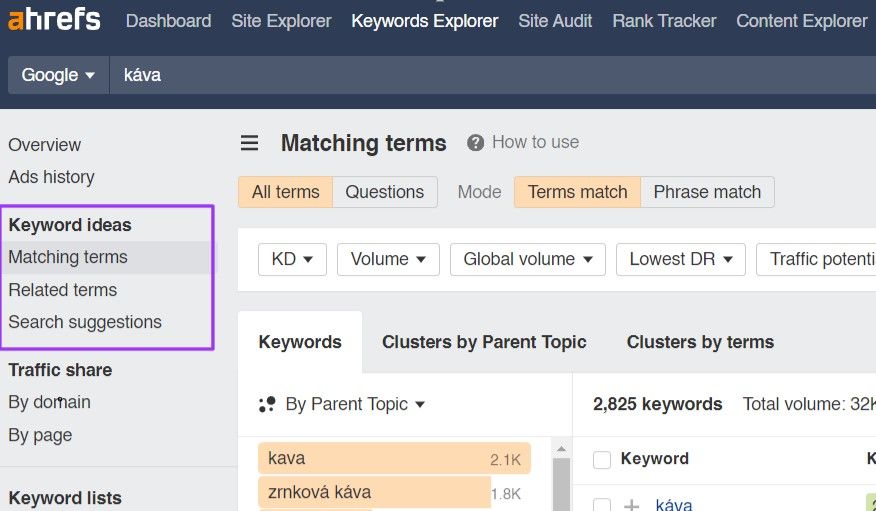Click the káva keyword link in the table

point(674,505)
